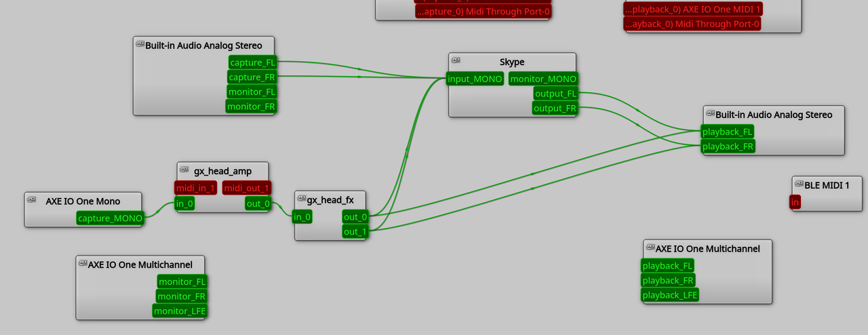Select in_0 port on gx_head_amp

184,203
